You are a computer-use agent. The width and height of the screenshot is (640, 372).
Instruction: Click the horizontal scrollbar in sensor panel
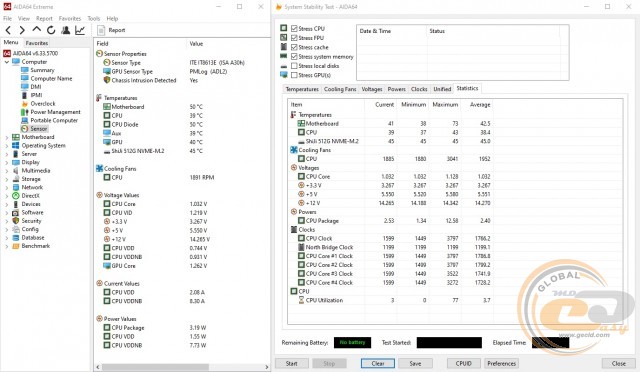point(182,367)
